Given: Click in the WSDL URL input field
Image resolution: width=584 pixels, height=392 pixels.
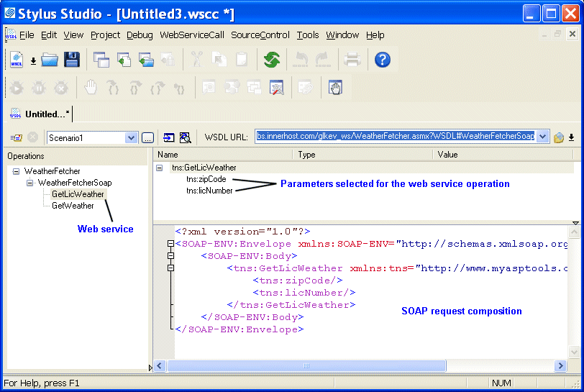Looking at the screenshot, I should point(396,137).
